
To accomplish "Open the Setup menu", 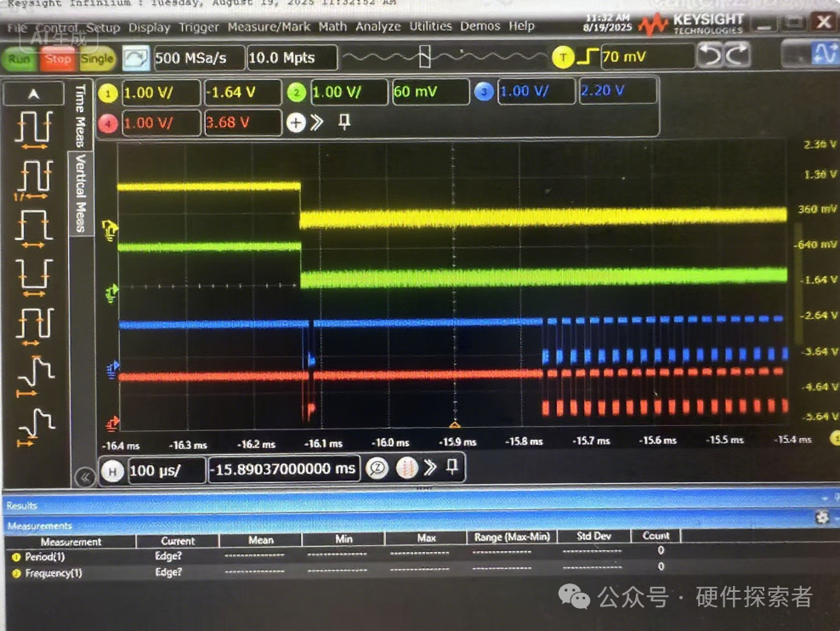I will tap(103, 27).
